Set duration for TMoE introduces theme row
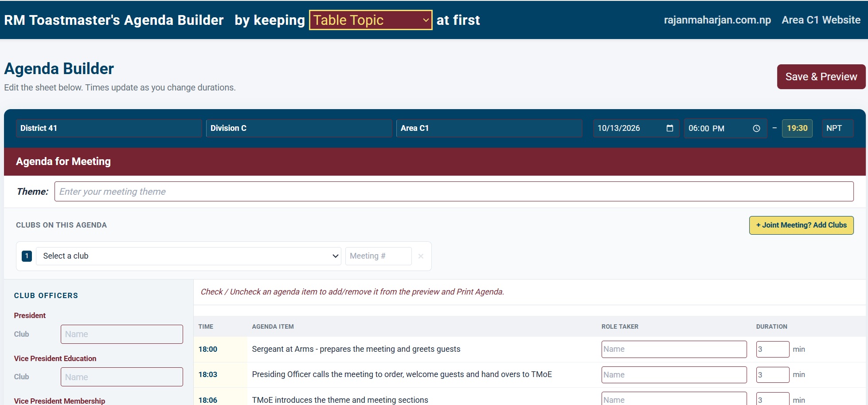Viewport: 868px width, 405px height. tap(772, 399)
